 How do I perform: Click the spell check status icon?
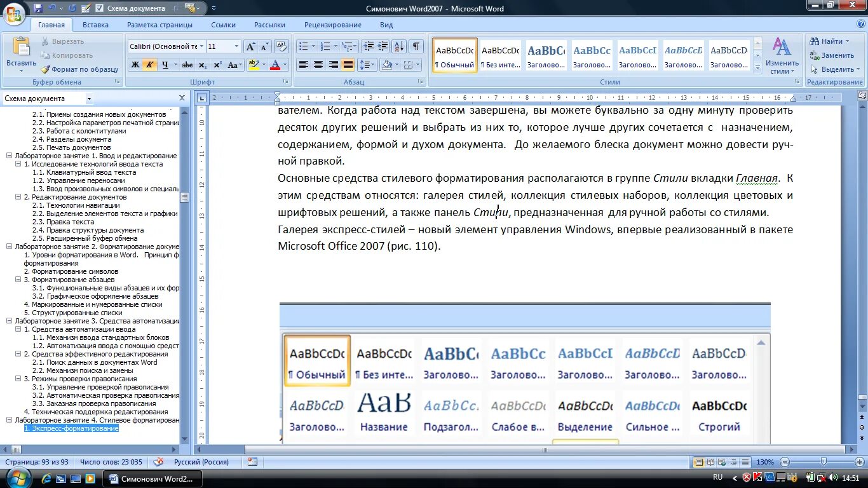(x=159, y=462)
